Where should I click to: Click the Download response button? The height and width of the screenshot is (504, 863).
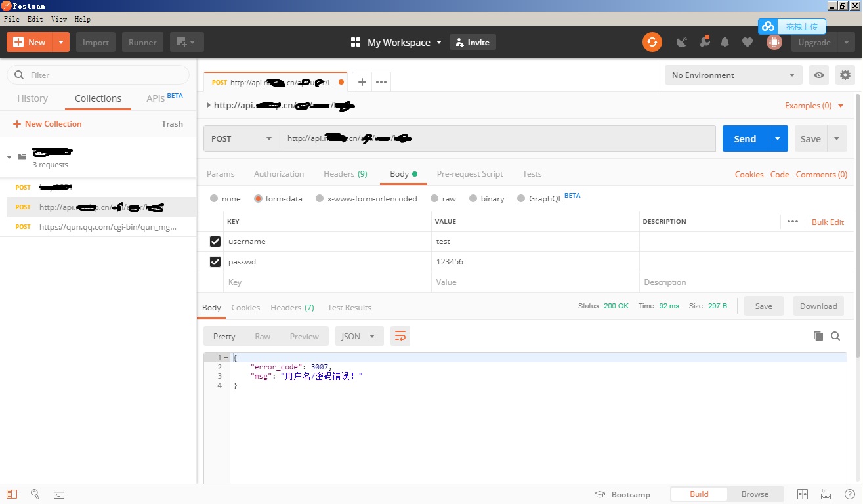[818, 306]
